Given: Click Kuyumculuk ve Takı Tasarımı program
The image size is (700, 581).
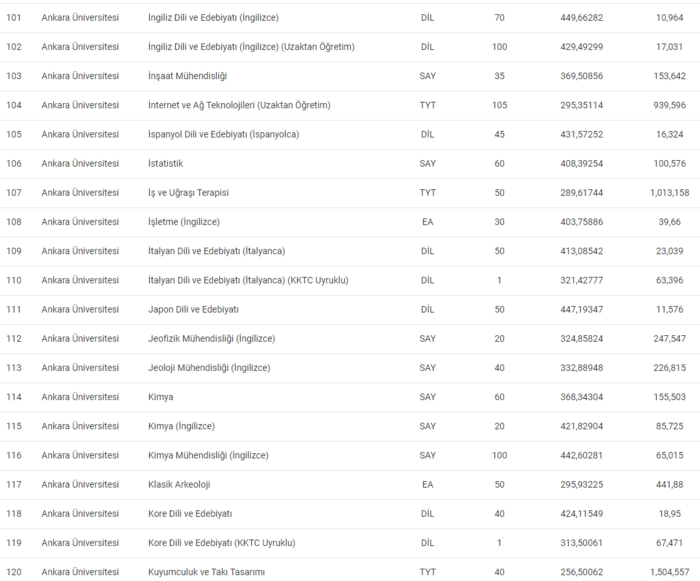Looking at the screenshot, I should coord(206,572).
